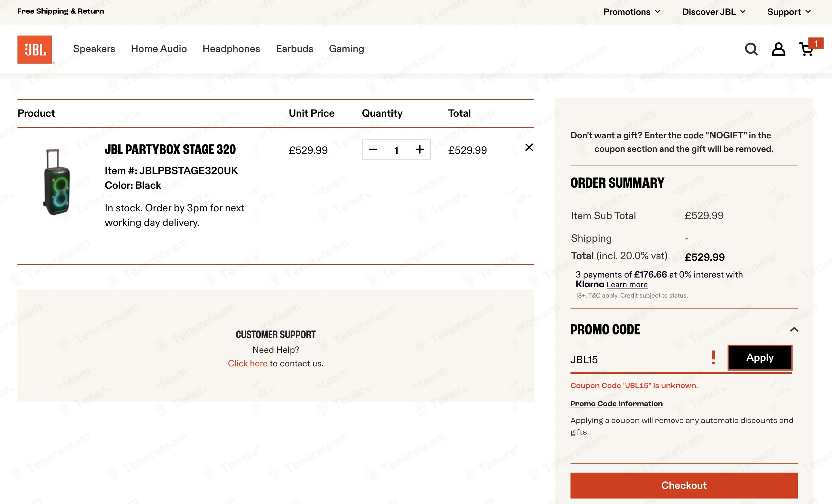Open the account profile icon

coord(778,49)
